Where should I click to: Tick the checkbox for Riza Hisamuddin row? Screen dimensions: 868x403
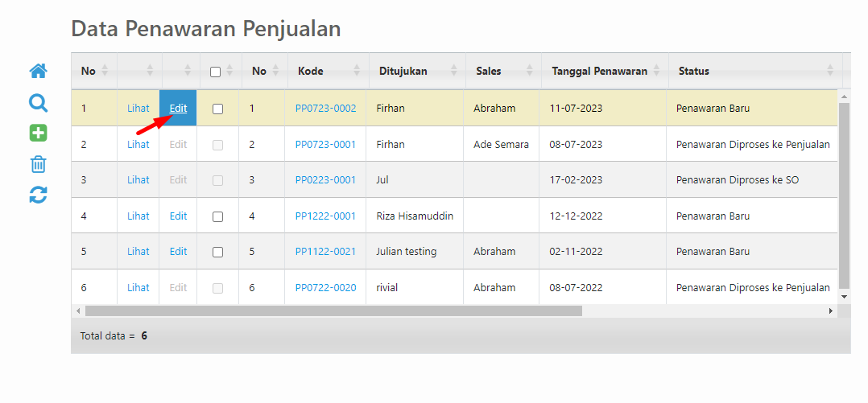(x=217, y=216)
